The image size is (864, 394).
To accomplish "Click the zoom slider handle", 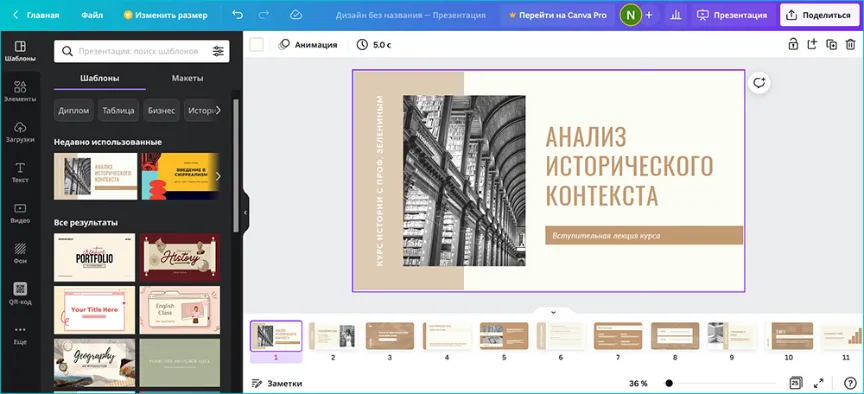I will (x=668, y=383).
